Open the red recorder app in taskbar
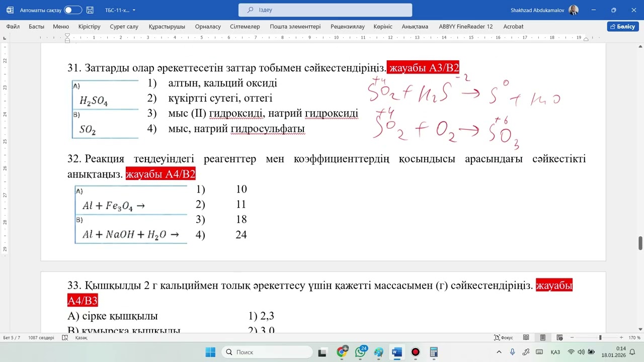 (416, 352)
